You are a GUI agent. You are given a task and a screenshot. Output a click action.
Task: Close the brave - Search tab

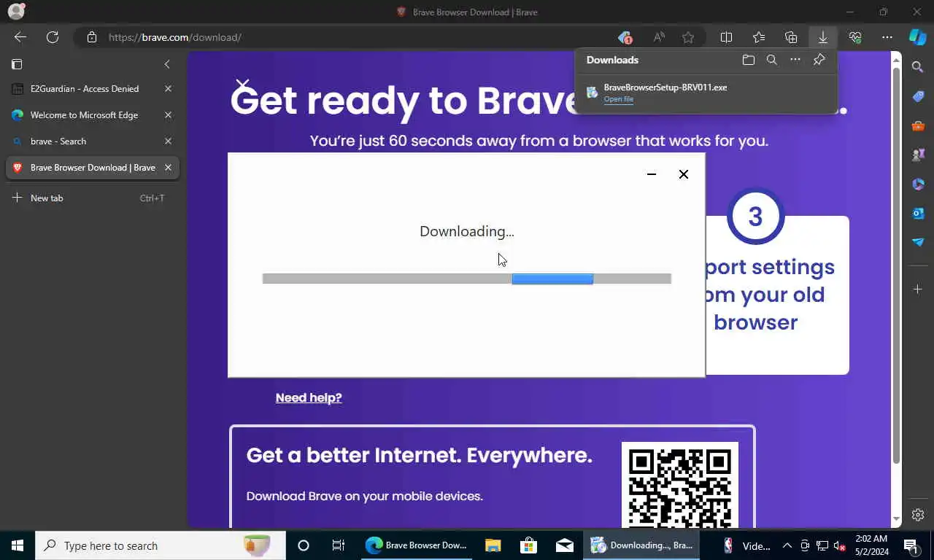coord(168,141)
